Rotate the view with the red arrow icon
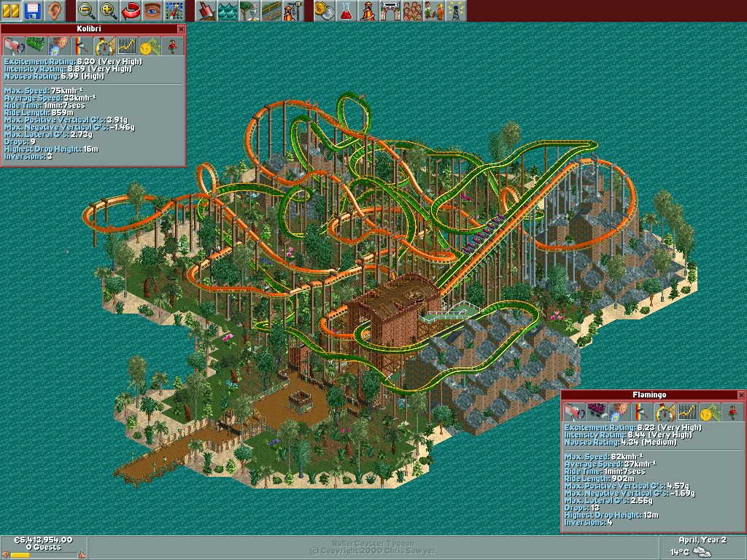The image size is (747, 560). point(131,10)
